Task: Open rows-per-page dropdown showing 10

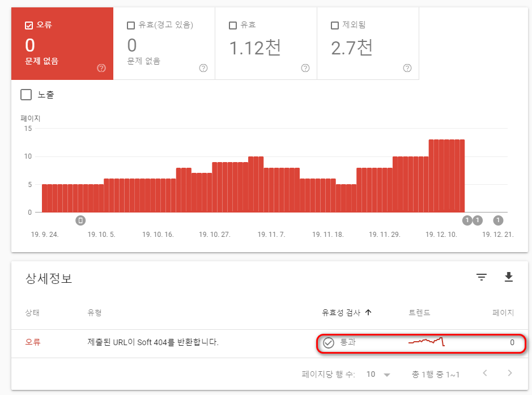Action: (378, 374)
